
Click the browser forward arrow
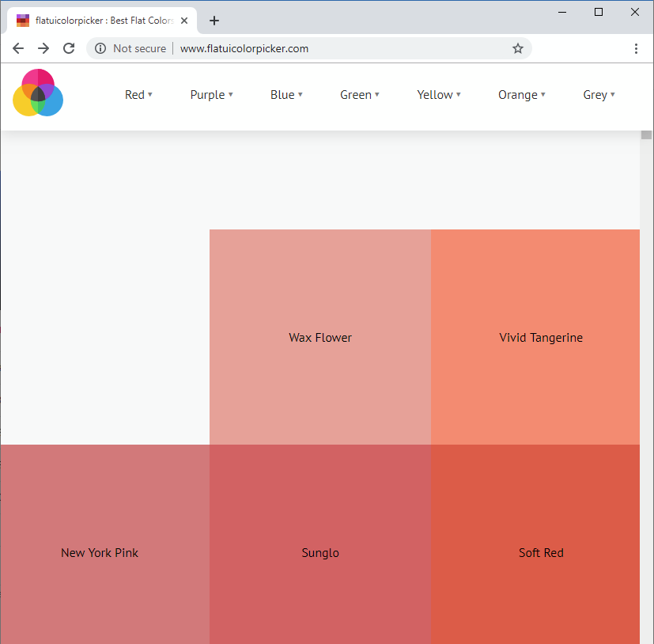point(43,48)
